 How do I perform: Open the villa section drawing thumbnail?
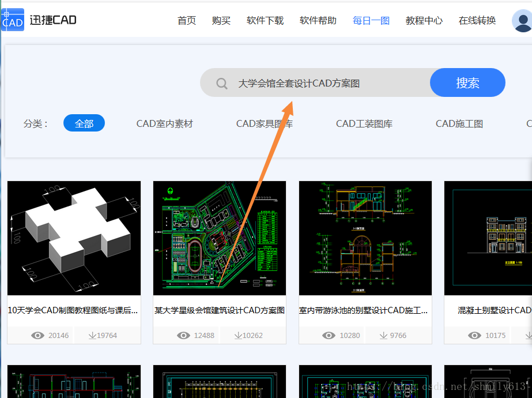365,238
